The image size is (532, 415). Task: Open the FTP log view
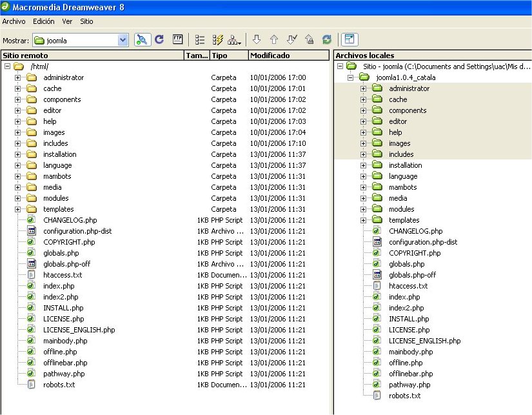point(177,39)
